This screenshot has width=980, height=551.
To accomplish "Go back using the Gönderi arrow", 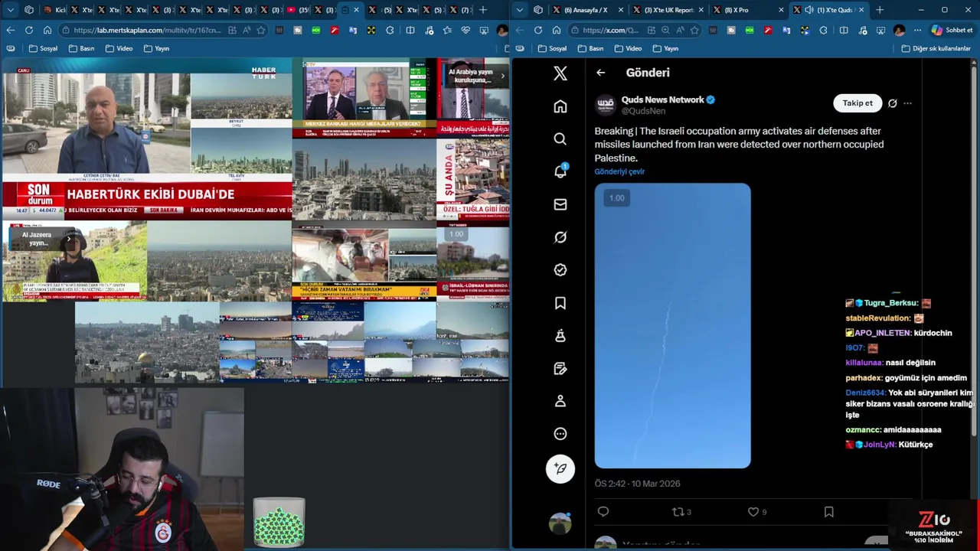I will tap(601, 73).
